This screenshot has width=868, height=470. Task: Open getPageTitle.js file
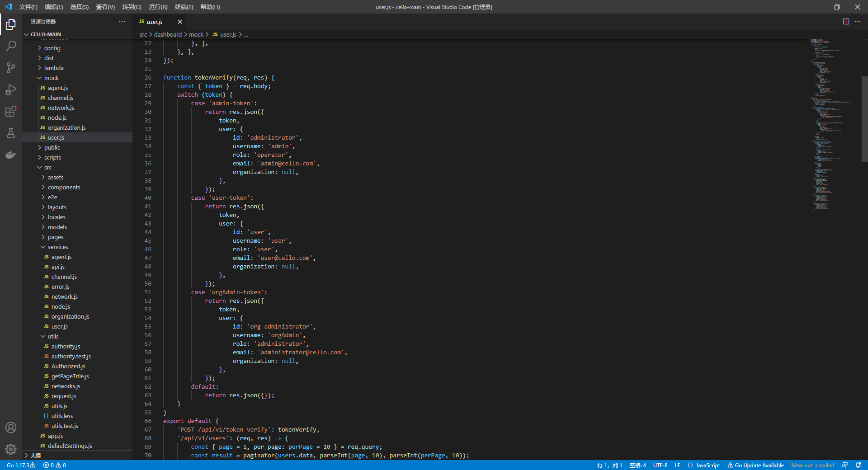(x=77, y=376)
